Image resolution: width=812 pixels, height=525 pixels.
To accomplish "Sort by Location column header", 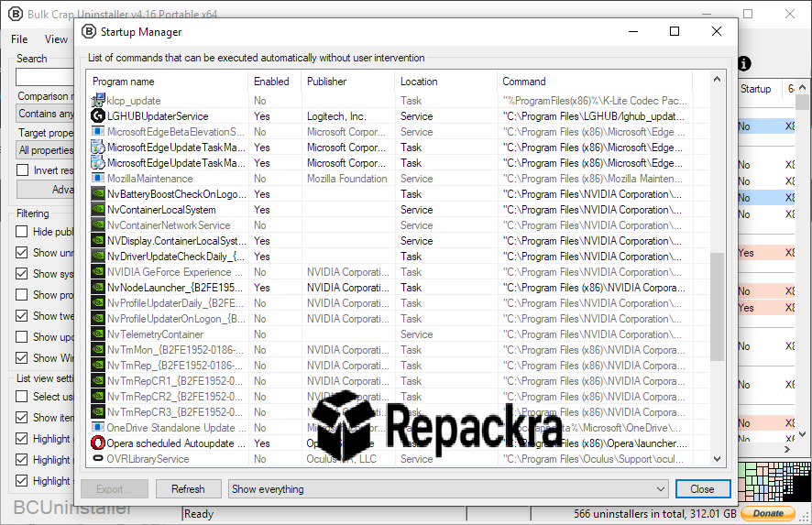I will (446, 82).
